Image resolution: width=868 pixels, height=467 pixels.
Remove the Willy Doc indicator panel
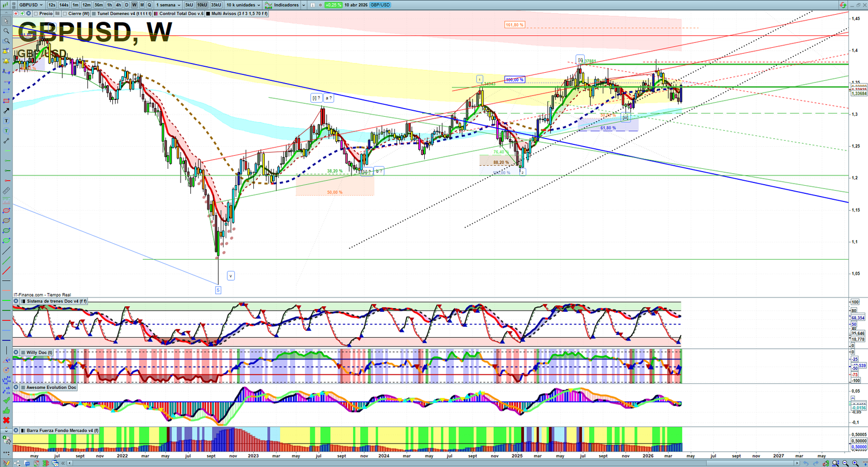[16, 352]
